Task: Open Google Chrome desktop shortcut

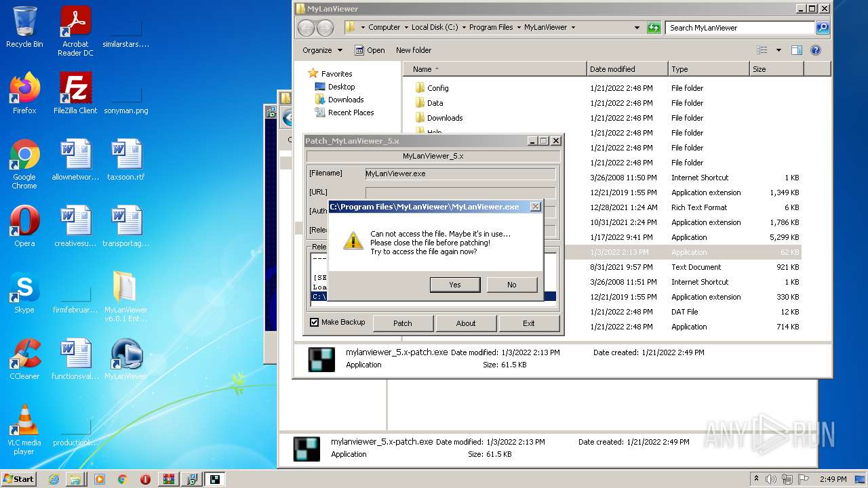Action: pyautogui.click(x=24, y=163)
